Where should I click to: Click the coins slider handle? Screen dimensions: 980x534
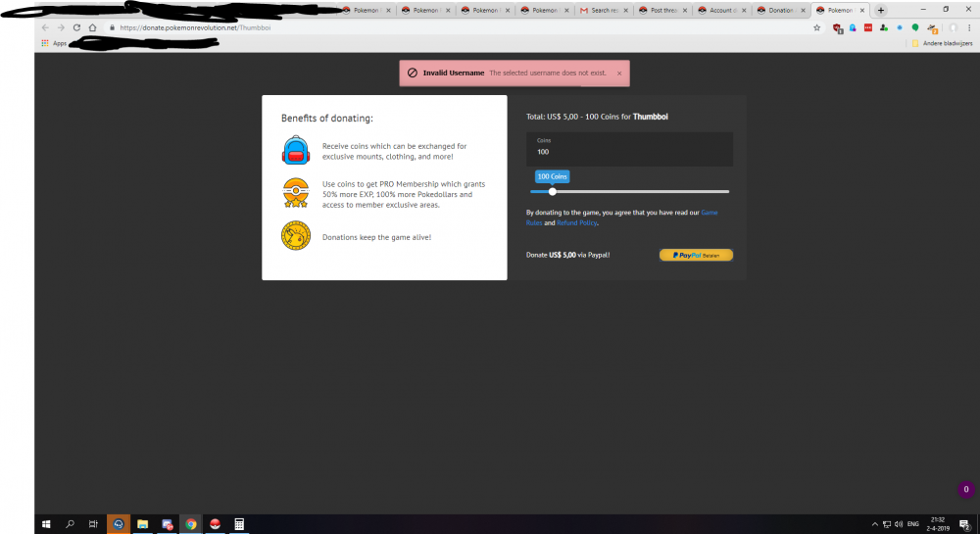point(553,192)
